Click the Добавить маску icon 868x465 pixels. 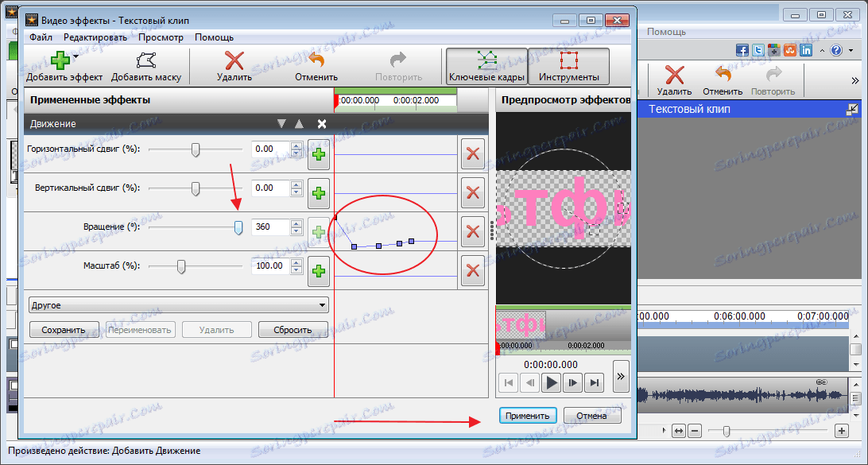(146, 60)
